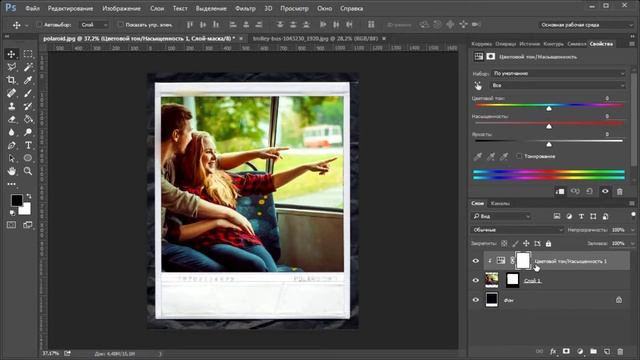Image resolution: width=640 pixels, height=360 pixels.
Task: Hide the Фон layer eye
Action: pyautogui.click(x=476, y=300)
